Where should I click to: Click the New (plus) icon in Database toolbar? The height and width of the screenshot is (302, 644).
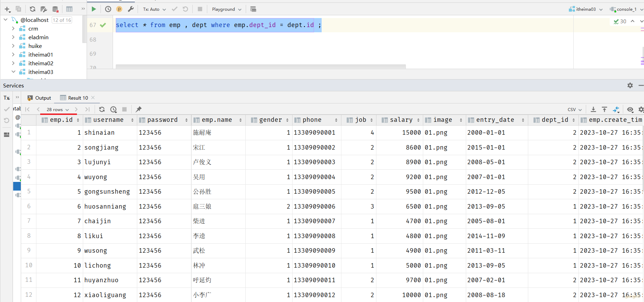point(7,9)
